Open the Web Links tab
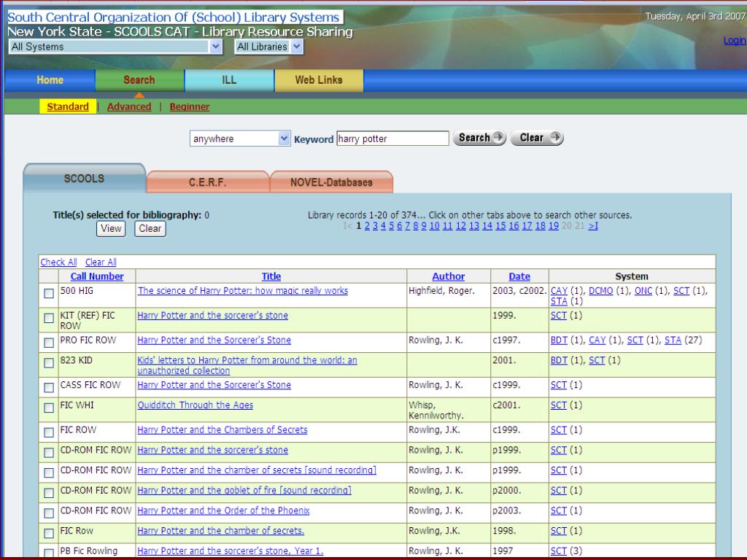 (x=319, y=80)
